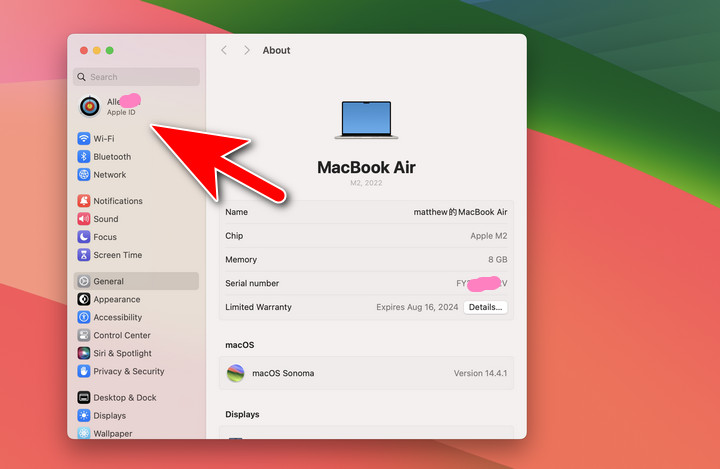720x469 pixels.
Task: Click the Apple ID label under account name
Action: click(x=121, y=112)
